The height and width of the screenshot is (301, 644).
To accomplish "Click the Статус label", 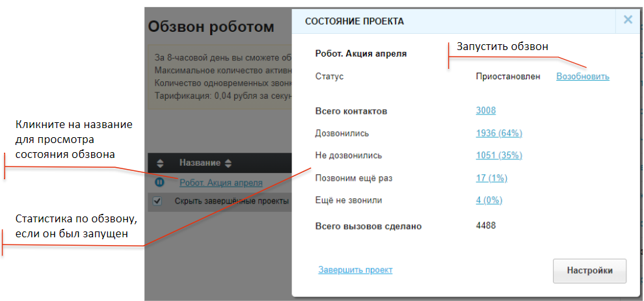I will click(329, 76).
